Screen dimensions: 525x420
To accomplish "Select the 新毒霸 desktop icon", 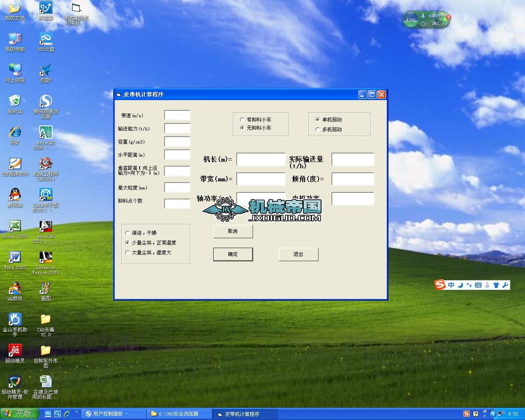I will click(x=46, y=11).
